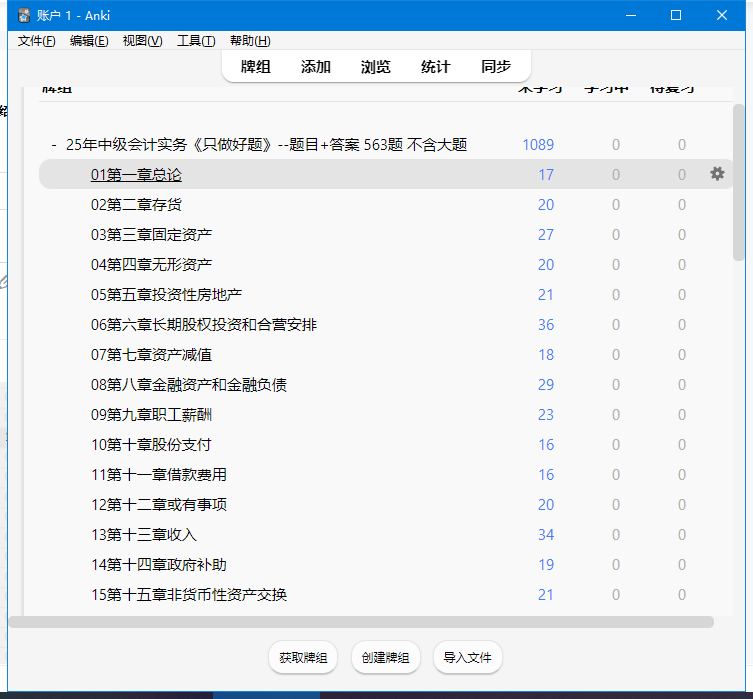This screenshot has width=753, height=699.
Task: Open the 文件(F) menu
Action: (x=36, y=41)
